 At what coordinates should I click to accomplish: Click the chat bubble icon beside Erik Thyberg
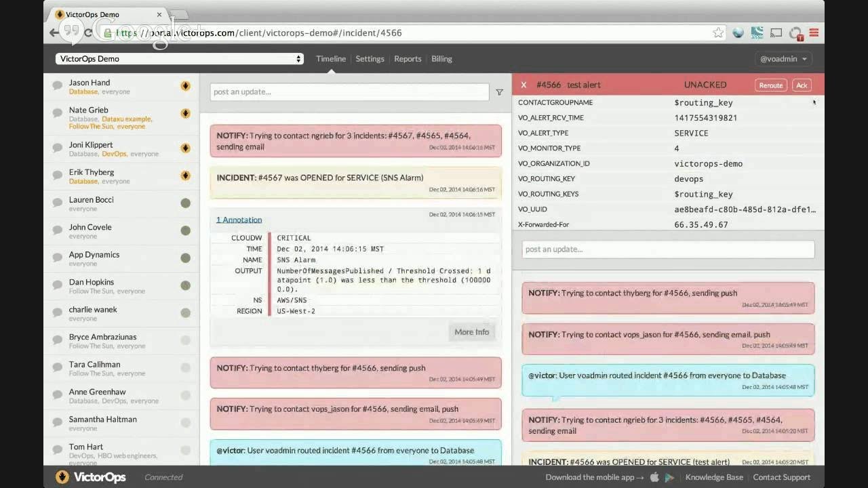58,176
